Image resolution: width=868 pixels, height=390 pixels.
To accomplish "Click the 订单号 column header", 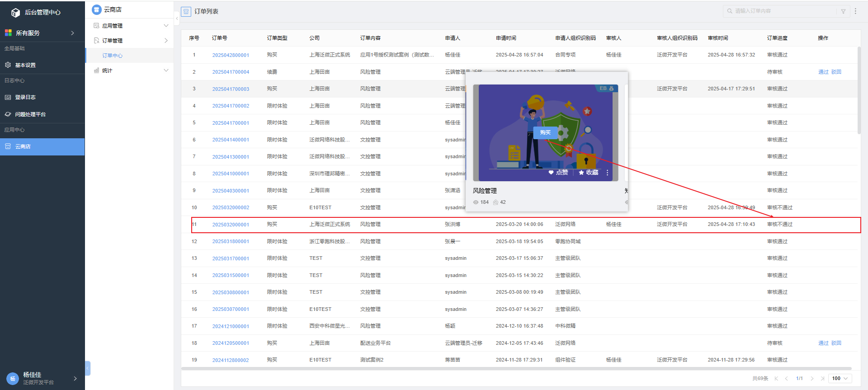I will point(220,38).
